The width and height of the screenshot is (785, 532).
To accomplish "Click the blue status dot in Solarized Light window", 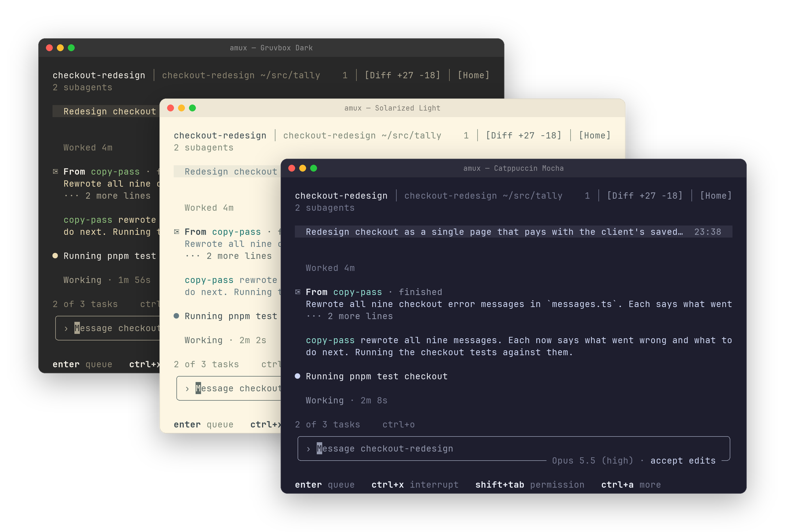I will click(176, 316).
